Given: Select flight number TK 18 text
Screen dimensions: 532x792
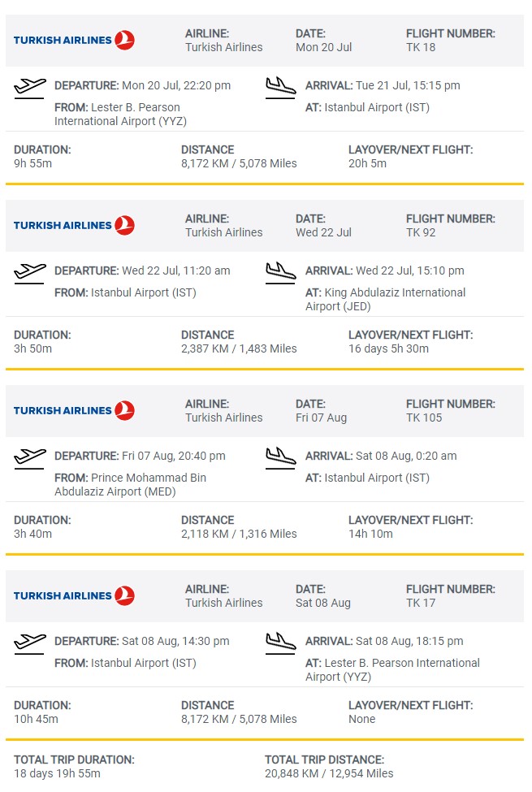Looking at the screenshot, I should (421, 47).
